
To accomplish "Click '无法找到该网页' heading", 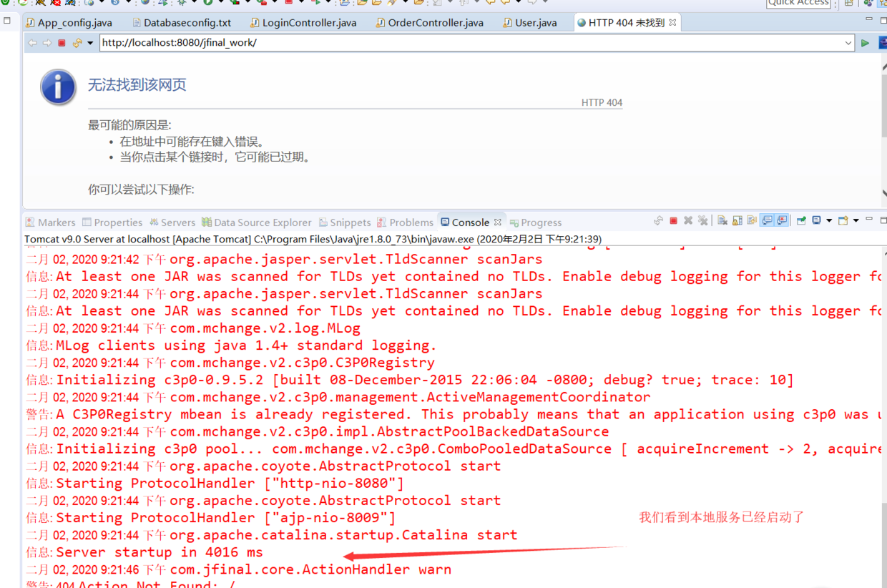I will coord(137,85).
